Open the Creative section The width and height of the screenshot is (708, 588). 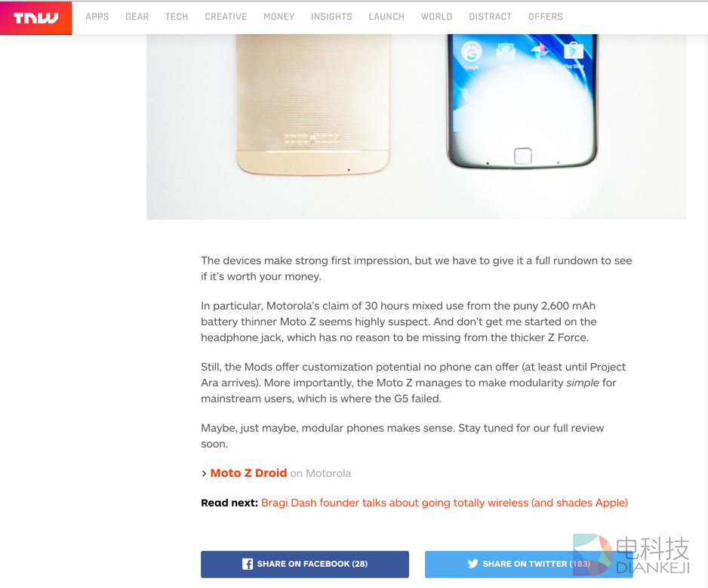click(226, 17)
